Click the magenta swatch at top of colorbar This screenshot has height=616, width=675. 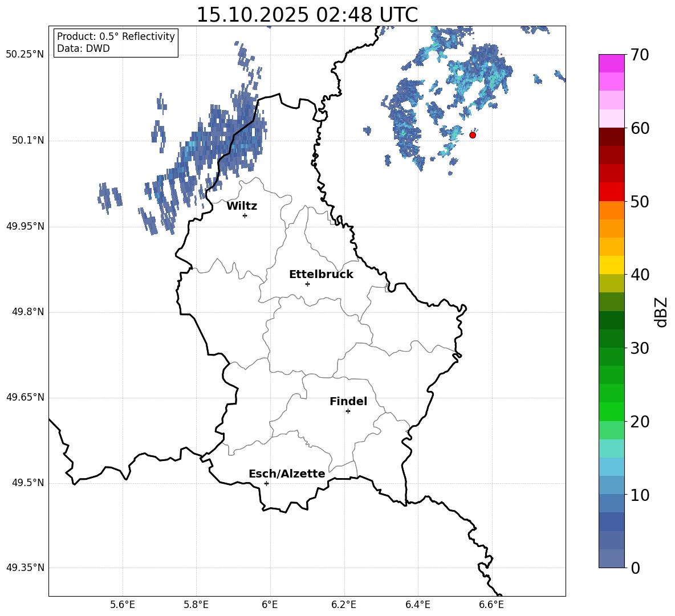[612, 63]
